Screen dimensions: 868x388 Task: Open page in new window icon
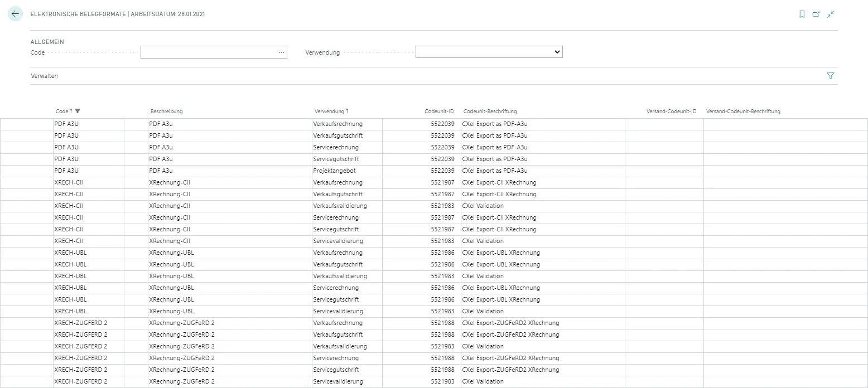[816, 14]
